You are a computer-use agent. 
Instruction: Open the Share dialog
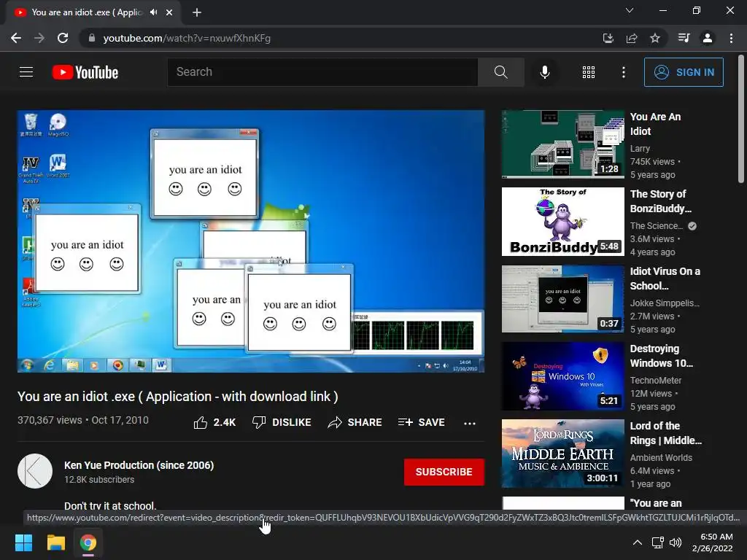point(355,422)
